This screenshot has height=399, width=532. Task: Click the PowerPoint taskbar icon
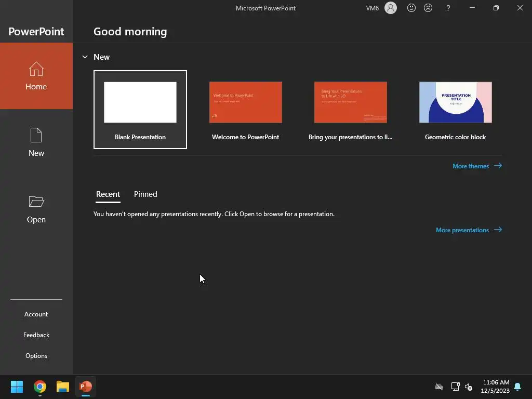tap(86, 387)
